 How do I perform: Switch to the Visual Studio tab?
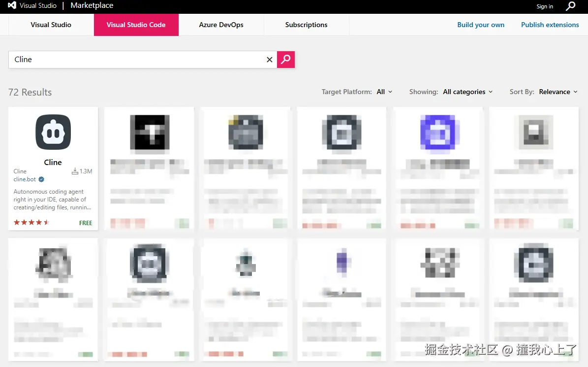click(x=51, y=25)
